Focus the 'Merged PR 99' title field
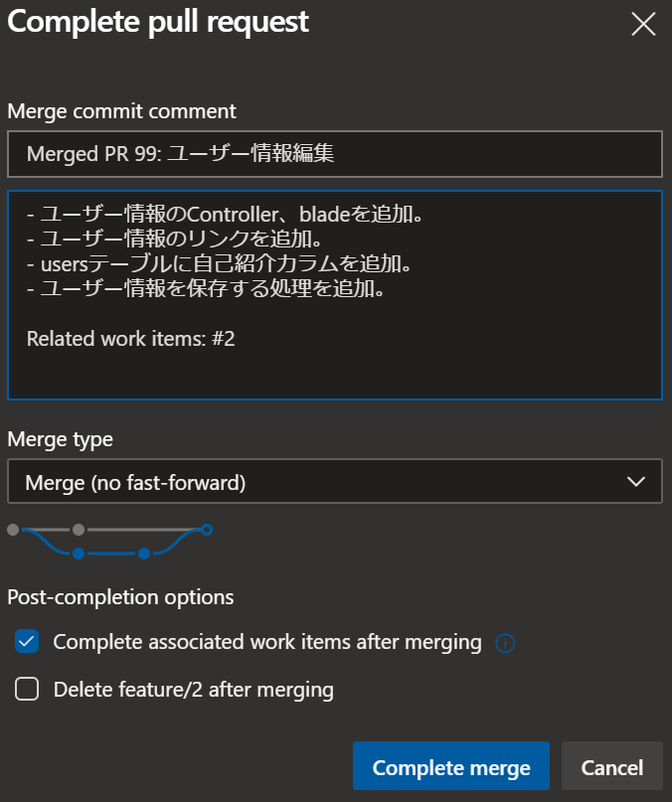Image resolution: width=672 pixels, height=802 pixels. pos(335,154)
